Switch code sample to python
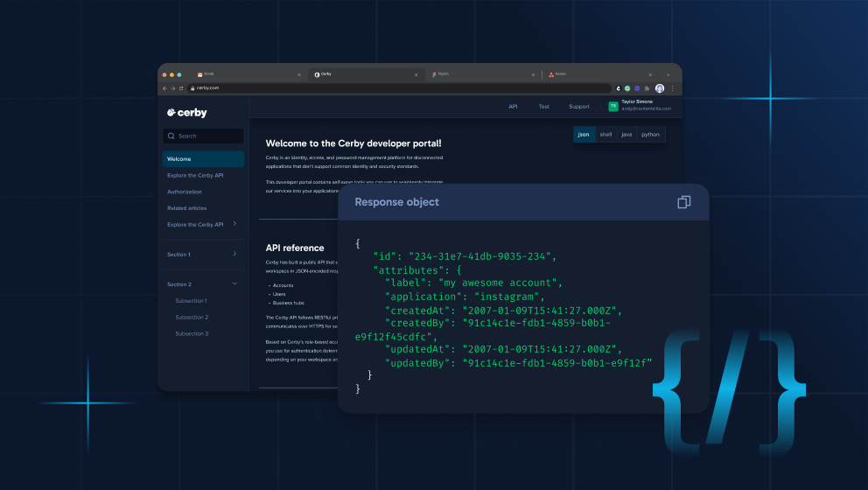The height and width of the screenshot is (490, 868). [650, 134]
